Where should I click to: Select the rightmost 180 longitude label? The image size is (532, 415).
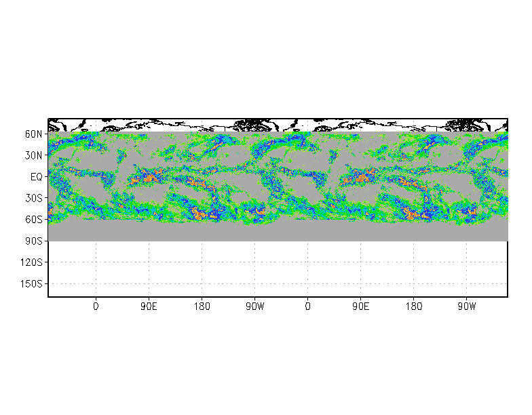tap(414, 307)
